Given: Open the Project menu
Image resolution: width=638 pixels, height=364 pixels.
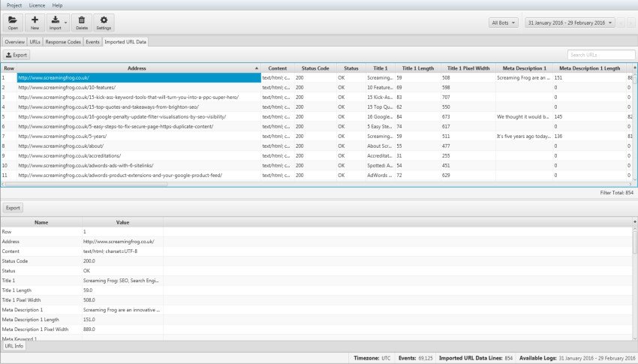Looking at the screenshot, I should [x=14, y=5].
